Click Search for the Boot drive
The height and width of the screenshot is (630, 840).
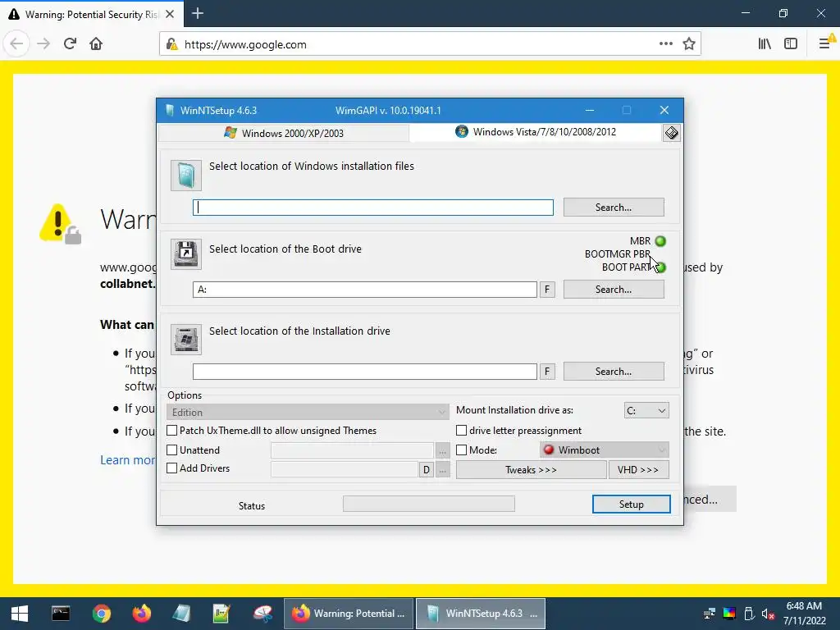pos(614,290)
